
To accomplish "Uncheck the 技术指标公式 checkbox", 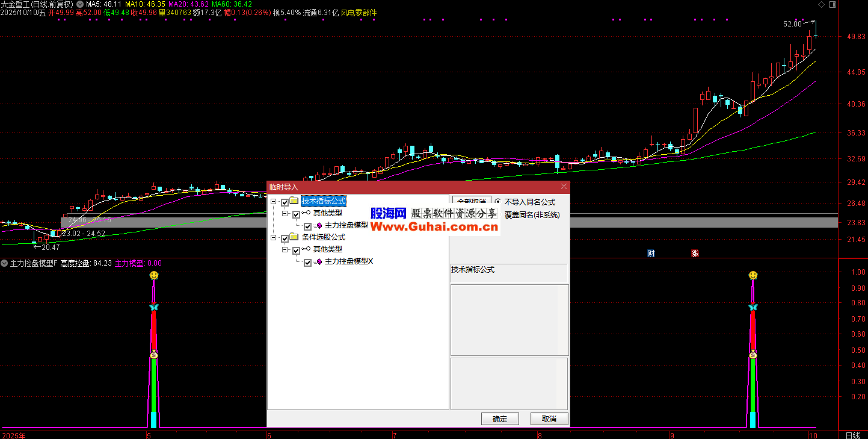I will pyautogui.click(x=285, y=202).
